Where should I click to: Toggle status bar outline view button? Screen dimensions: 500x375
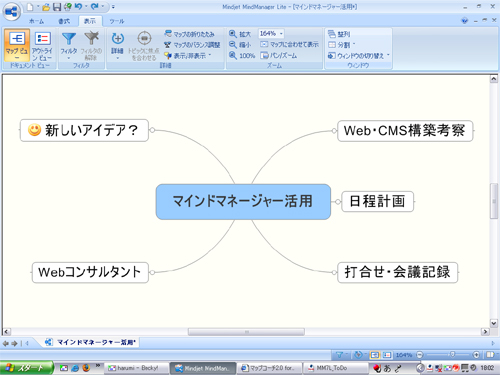387,355
